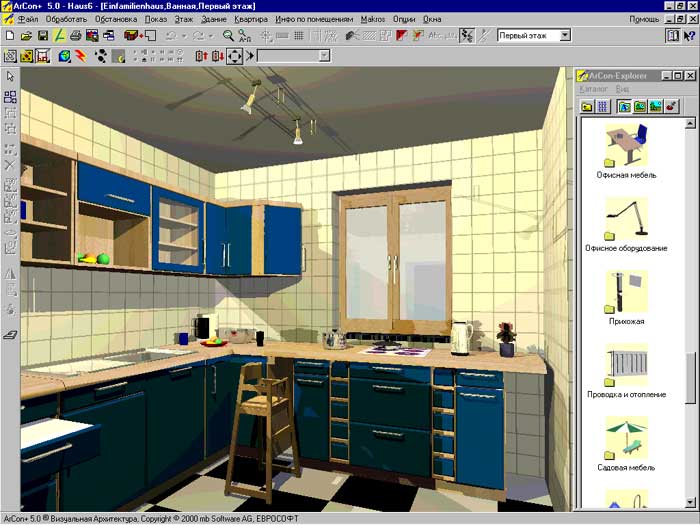Open the Первый этаж floor dropdown

click(x=564, y=35)
